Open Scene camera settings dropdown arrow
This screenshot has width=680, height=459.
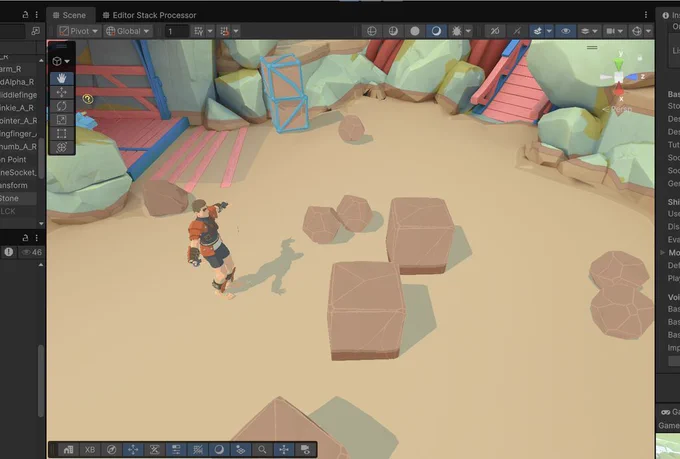(621, 31)
